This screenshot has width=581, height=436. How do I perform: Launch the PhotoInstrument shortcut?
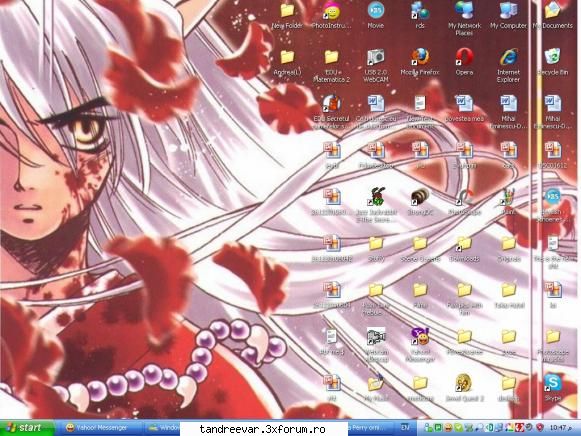coord(331,15)
